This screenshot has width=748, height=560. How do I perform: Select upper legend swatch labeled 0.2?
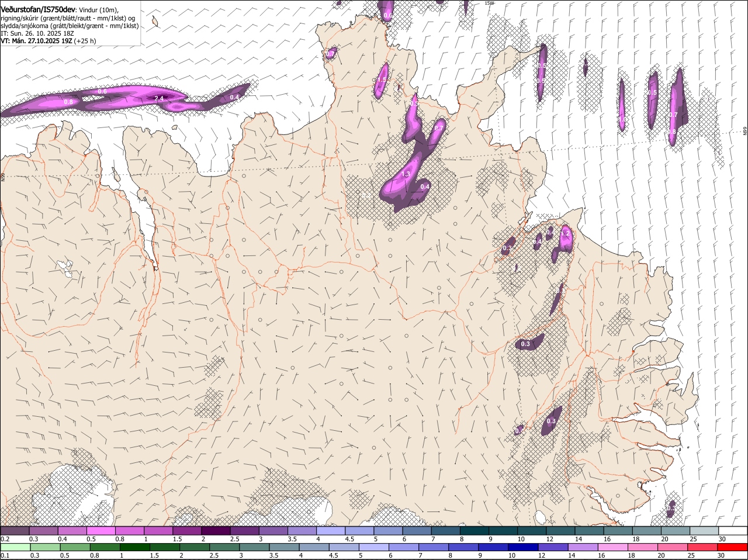(x=15, y=531)
